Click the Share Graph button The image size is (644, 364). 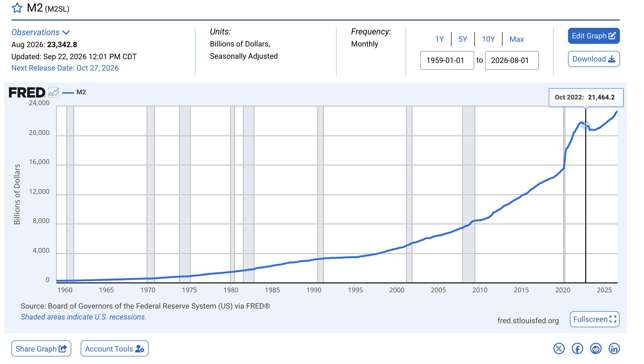pyautogui.click(x=41, y=348)
